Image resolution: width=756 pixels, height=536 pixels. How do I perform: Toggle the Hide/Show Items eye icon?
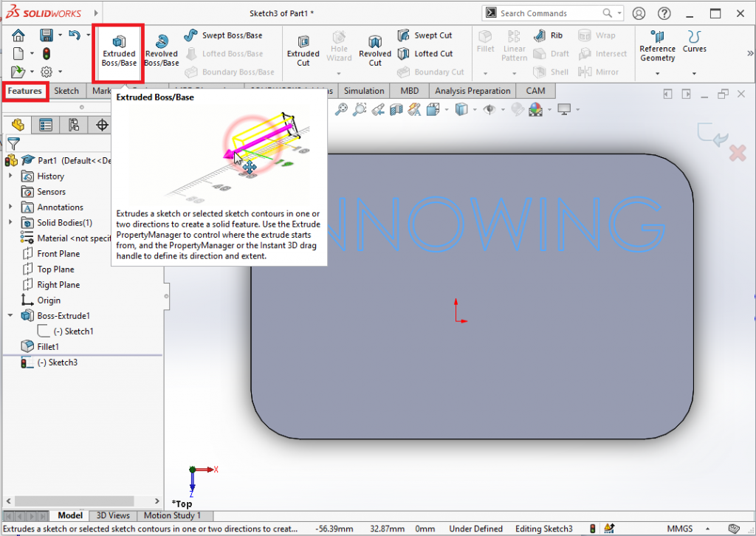489,109
